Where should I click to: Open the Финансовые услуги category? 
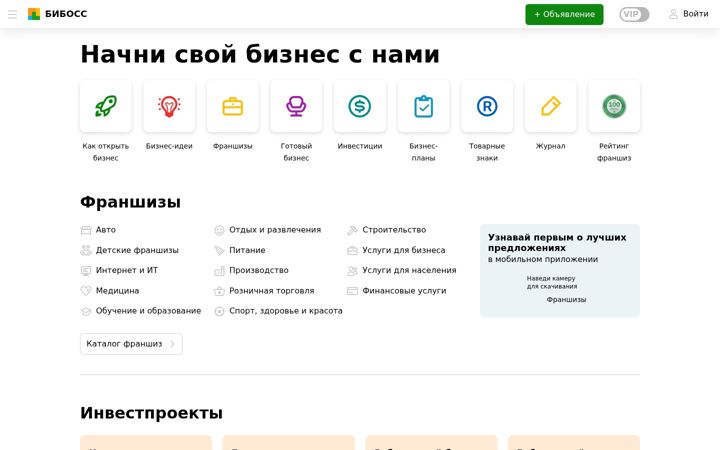pyautogui.click(x=404, y=291)
